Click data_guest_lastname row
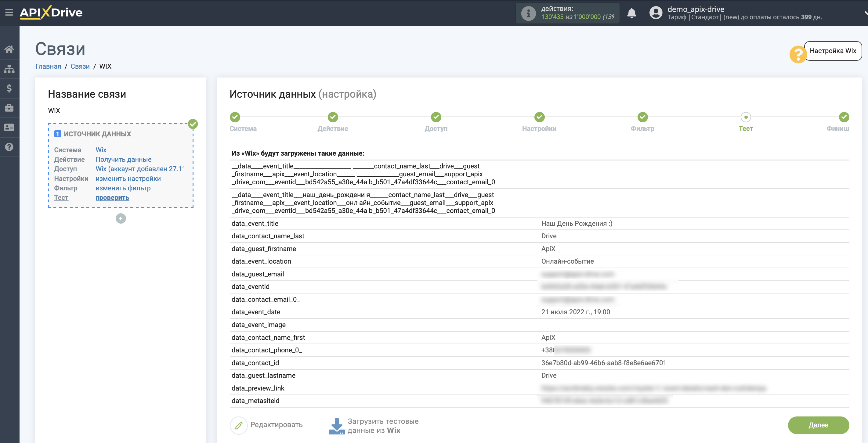 tap(539, 375)
